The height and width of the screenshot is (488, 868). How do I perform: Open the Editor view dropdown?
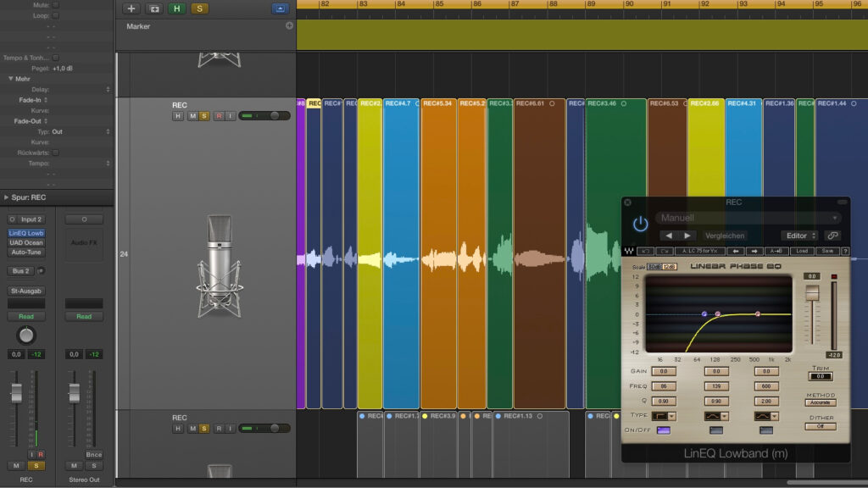[800, 236]
